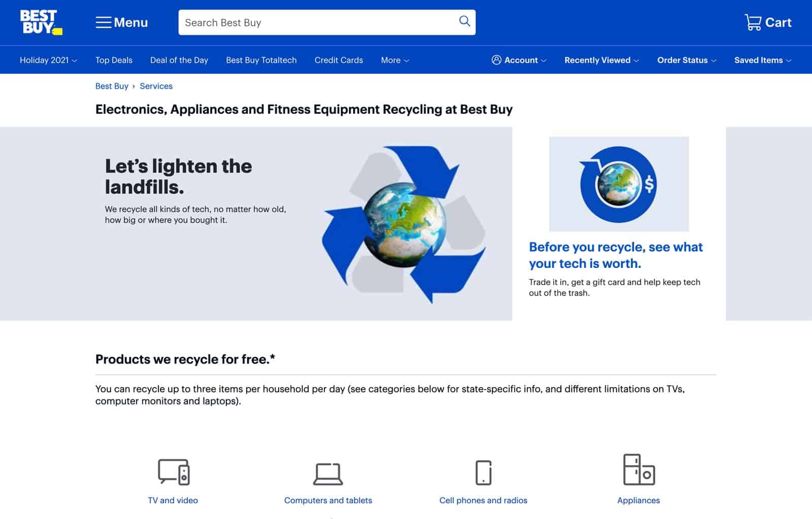The image size is (812, 519).
Task: Click 'We recycle all kinds of tech' text
Action: (x=195, y=215)
